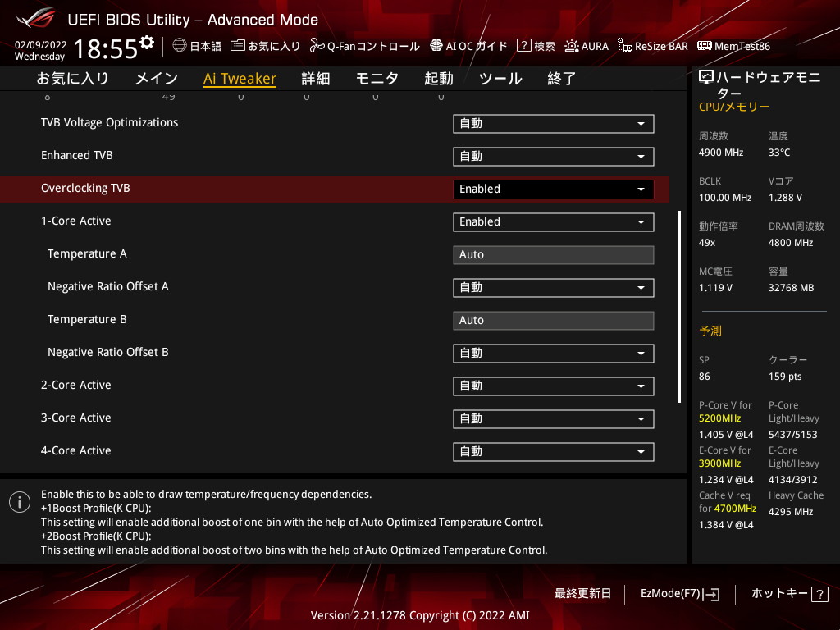
Task: Click 日本語 language label
Action: point(206,46)
